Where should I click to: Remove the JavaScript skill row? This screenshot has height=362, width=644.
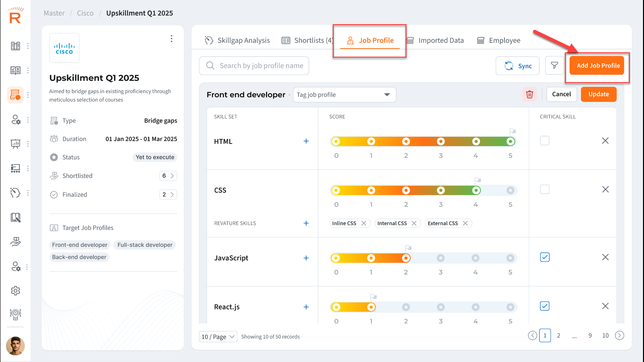point(605,257)
